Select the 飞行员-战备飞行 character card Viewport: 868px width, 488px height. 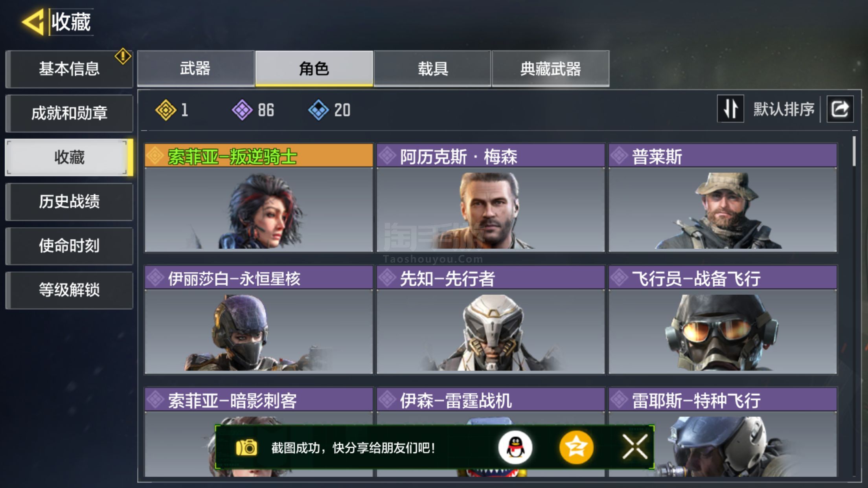click(723, 320)
